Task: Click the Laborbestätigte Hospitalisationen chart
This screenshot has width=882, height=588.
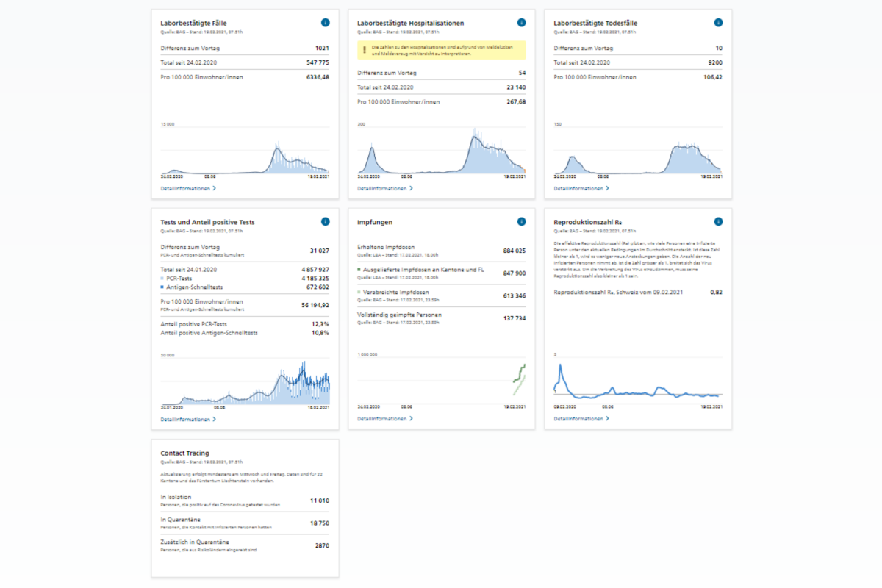Action: point(442,151)
